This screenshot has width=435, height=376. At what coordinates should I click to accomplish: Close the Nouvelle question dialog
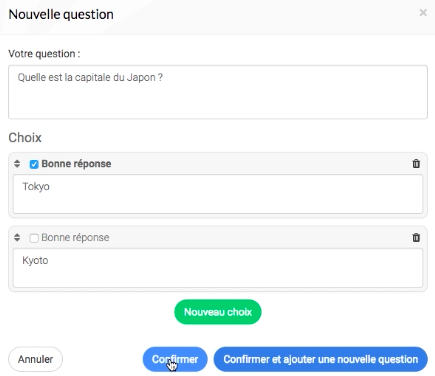click(x=423, y=13)
